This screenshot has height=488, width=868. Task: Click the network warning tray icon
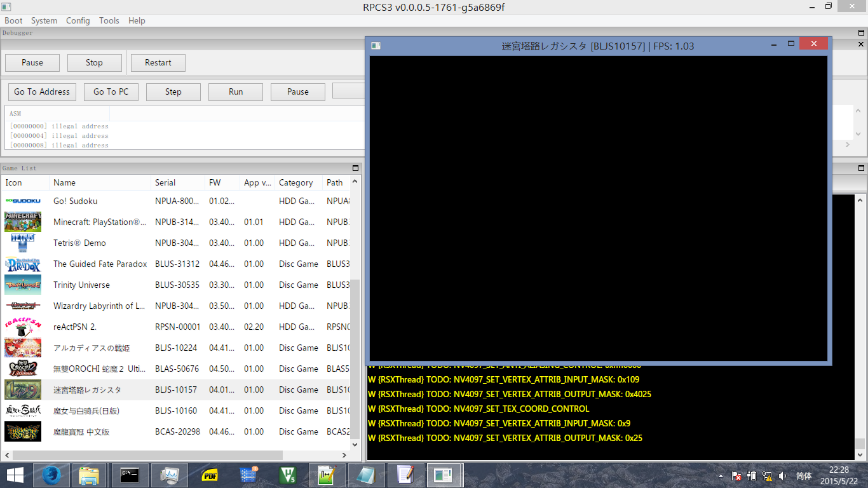(767, 476)
